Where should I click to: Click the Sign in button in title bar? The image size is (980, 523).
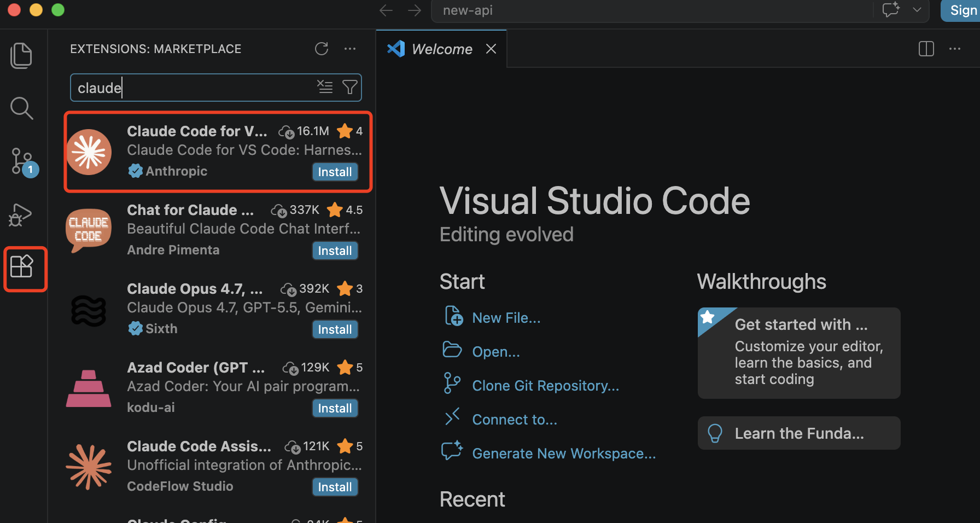961,10
